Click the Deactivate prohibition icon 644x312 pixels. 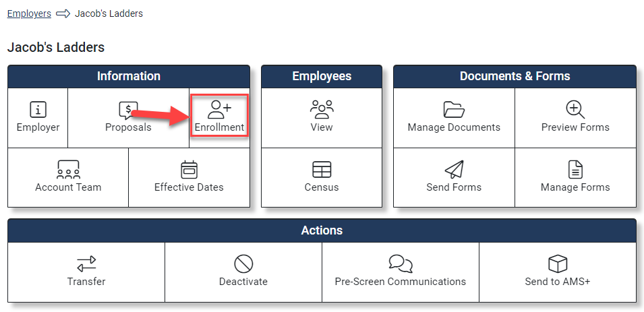pos(243,264)
